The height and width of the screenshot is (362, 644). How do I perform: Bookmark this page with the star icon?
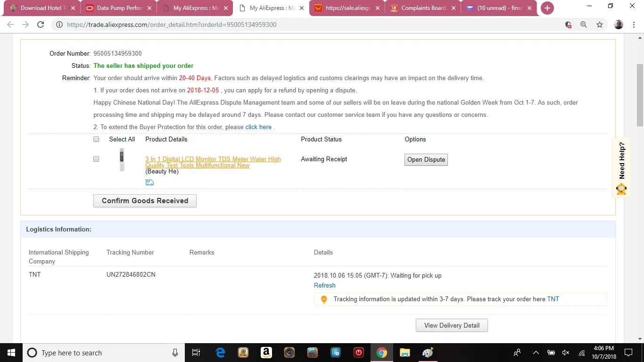(x=600, y=25)
